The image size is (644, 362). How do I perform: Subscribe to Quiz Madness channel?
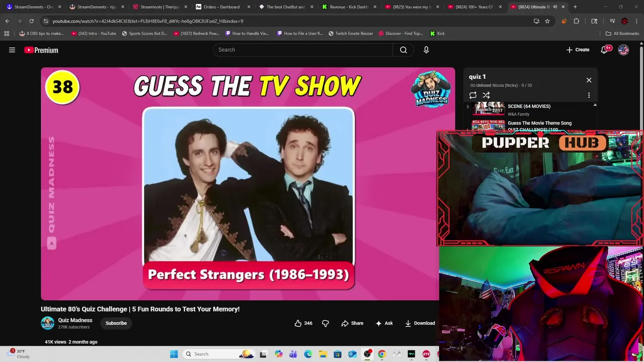point(116,323)
